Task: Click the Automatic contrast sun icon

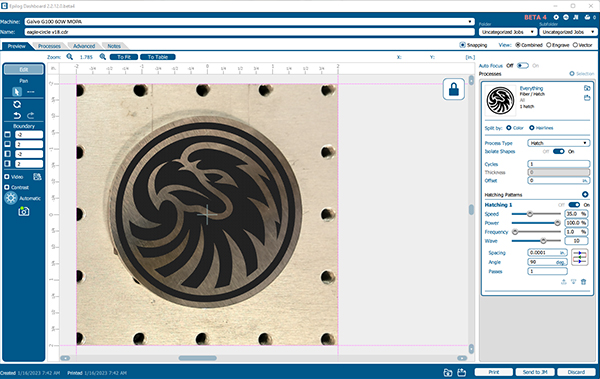Action: tap(11, 198)
